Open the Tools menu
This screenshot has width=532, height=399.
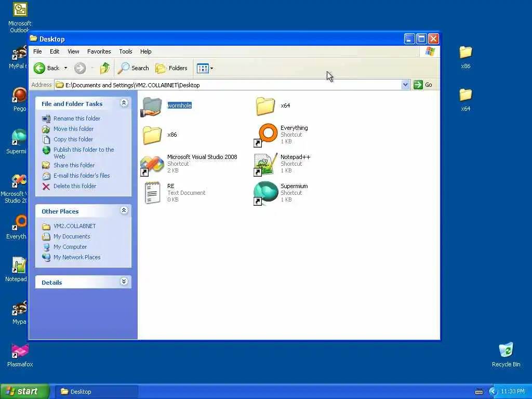(x=126, y=51)
